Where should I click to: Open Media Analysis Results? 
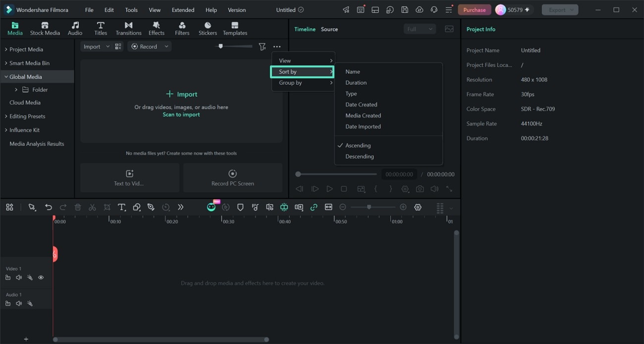[37, 144]
